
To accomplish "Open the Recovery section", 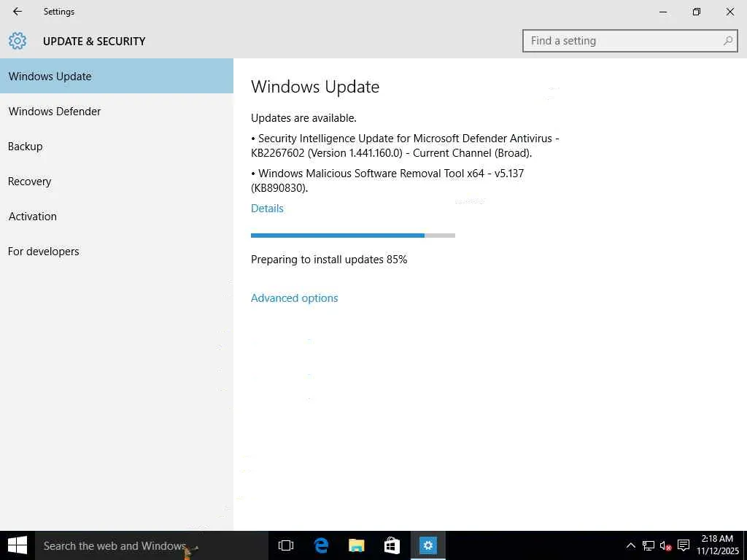I will click(117, 182).
